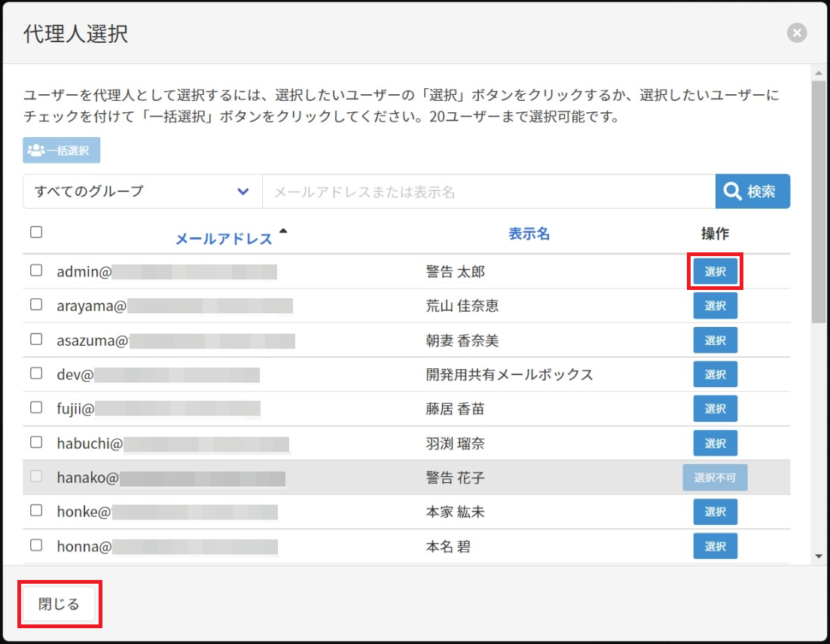Click 選択 button for 本名 碧

point(715,546)
